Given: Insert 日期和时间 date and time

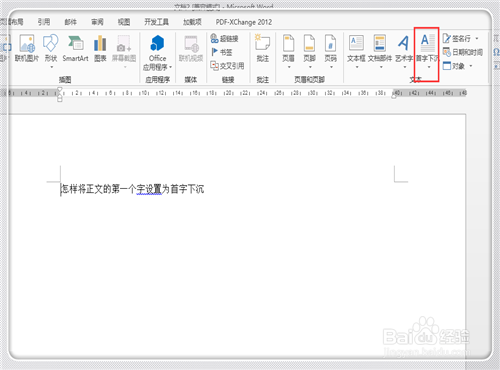Looking at the screenshot, I should pyautogui.click(x=463, y=52).
